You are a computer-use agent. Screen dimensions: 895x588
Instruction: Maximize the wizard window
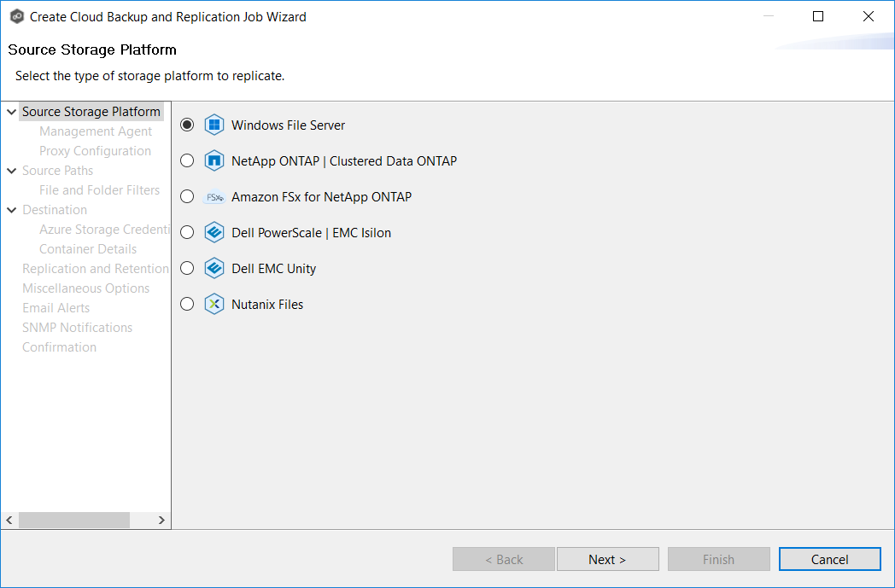818,16
